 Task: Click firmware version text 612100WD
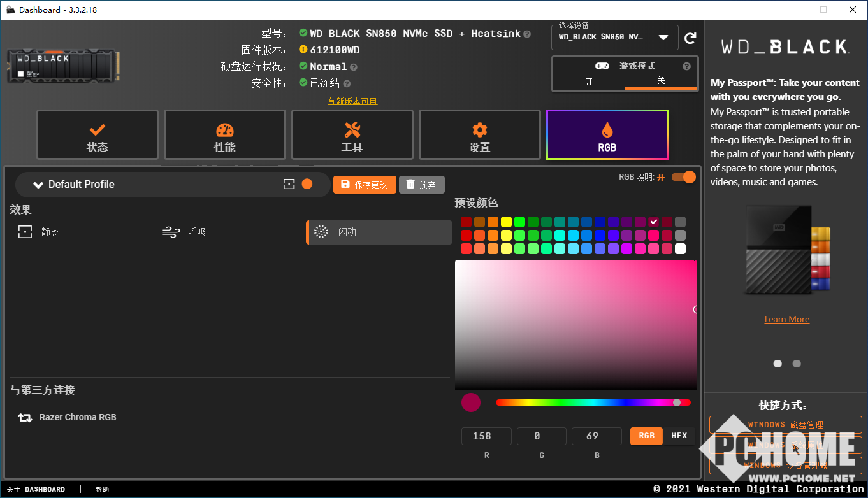point(335,50)
